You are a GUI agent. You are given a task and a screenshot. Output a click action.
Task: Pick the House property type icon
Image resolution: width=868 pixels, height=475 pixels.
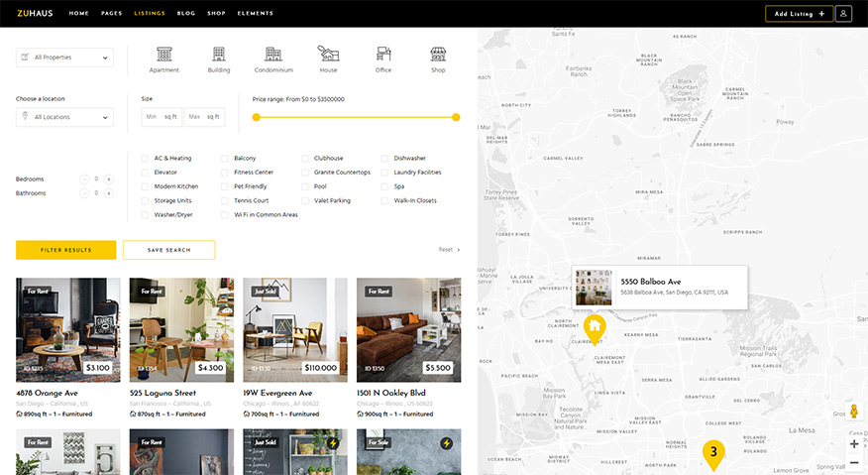click(x=328, y=55)
